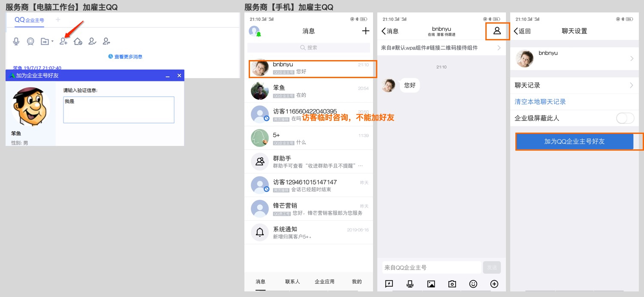Toggle 企业级屏蔽此人 switch
Viewport: 644px width, 297px height.
pos(625,118)
